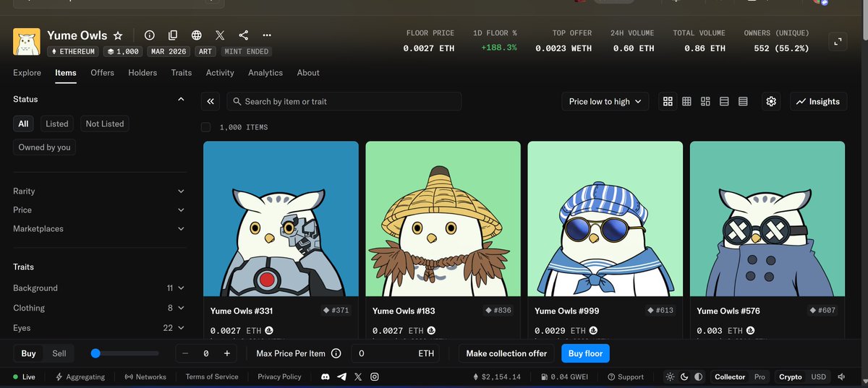868x388 pixels.
Task: Open Terms of Service link
Action: [212, 377]
